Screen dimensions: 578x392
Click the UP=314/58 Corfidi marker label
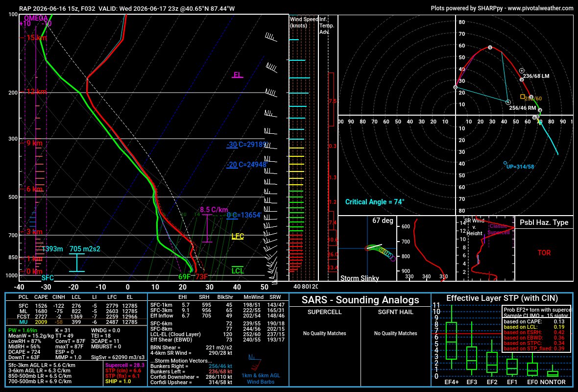click(520, 167)
